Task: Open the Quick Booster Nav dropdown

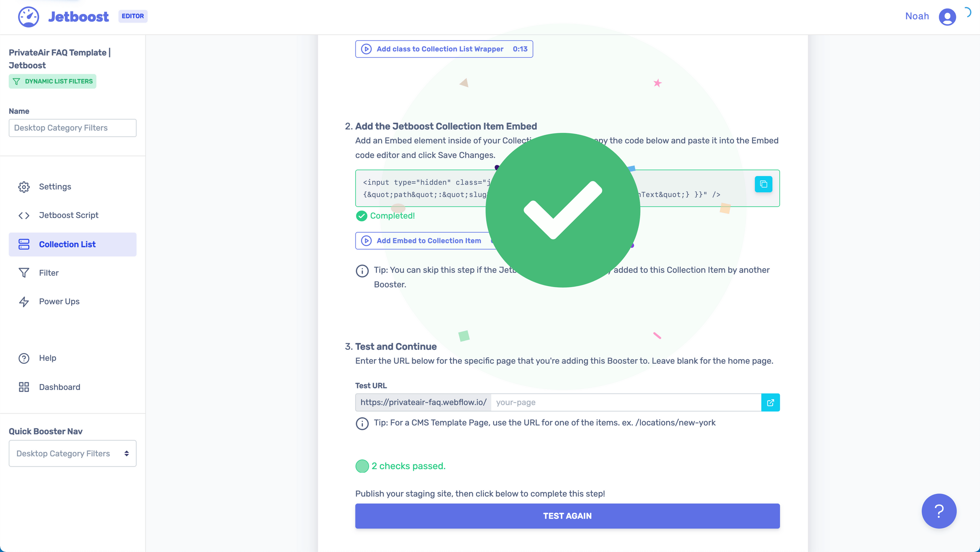Action: point(72,453)
